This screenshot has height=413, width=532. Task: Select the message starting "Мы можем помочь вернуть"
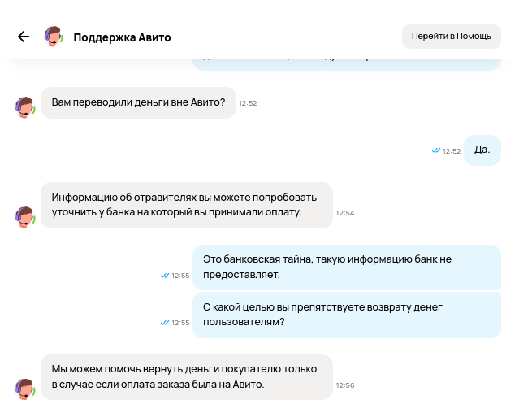tap(186, 376)
